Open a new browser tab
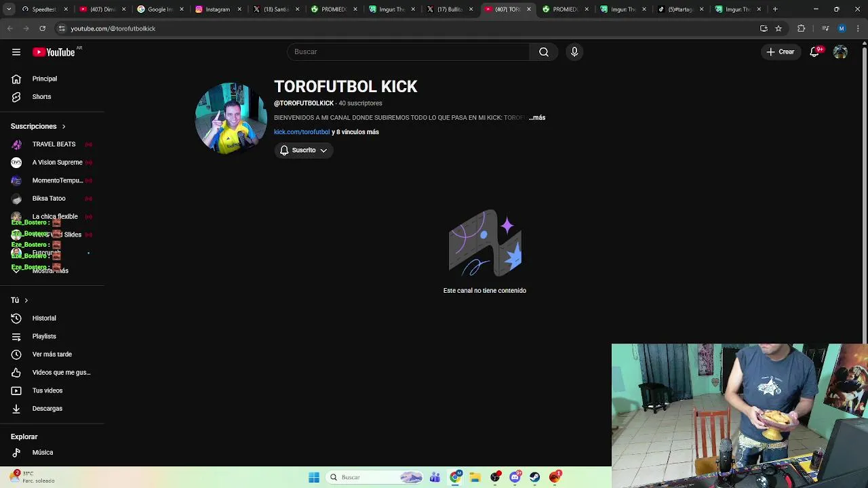The width and height of the screenshot is (868, 488). [x=775, y=9]
